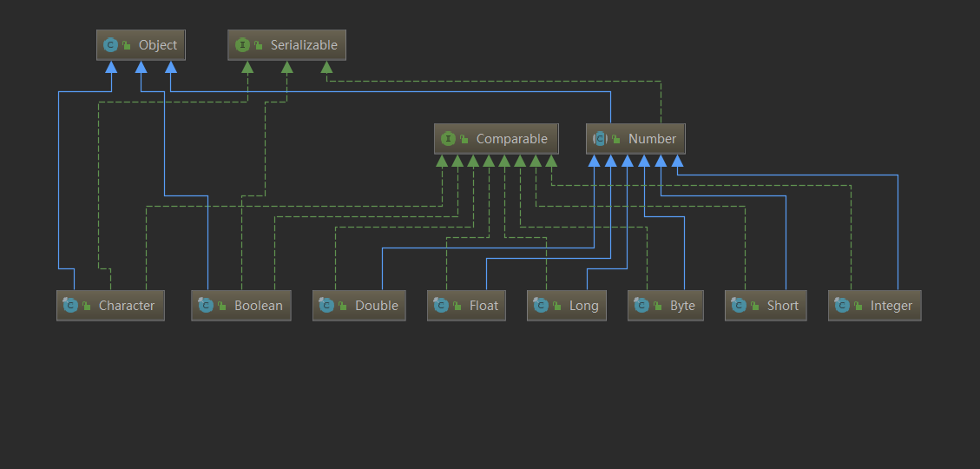Viewport: 980px width, 469px height.
Task: Select the Long label text
Action: click(x=583, y=306)
